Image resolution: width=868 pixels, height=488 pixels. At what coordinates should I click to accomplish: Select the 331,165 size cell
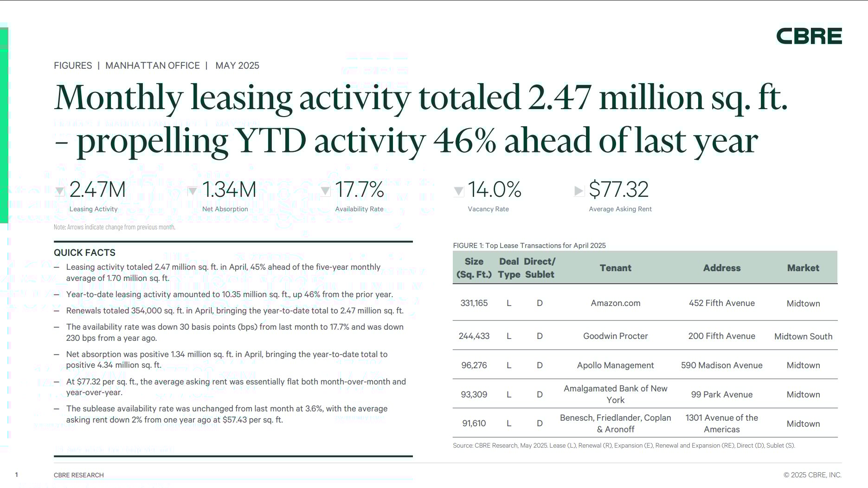pyautogui.click(x=474, y=303)
